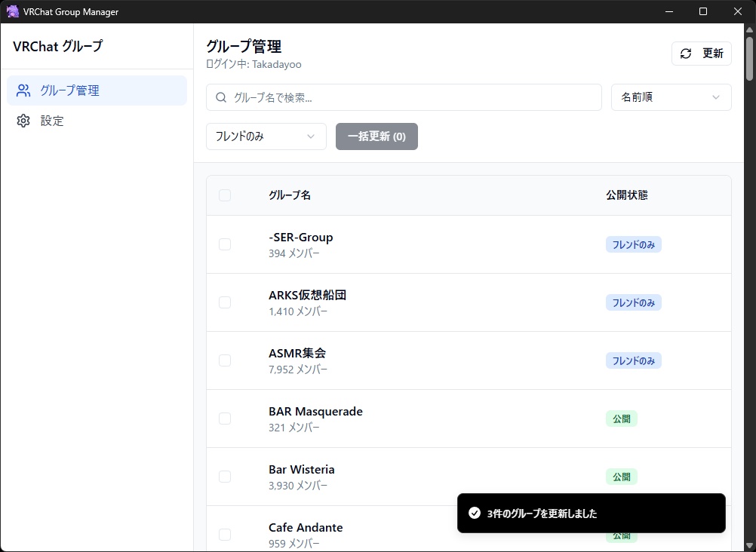Screen dimensions: 756x552
Task: Open the 名前順 sort dropdown
Action: tap(670, 97)
